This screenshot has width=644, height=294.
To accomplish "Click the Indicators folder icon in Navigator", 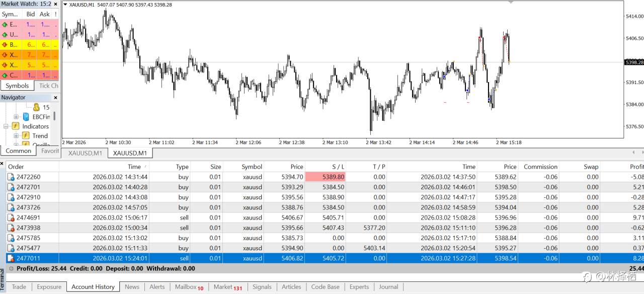I will click(x=16, y=126).
